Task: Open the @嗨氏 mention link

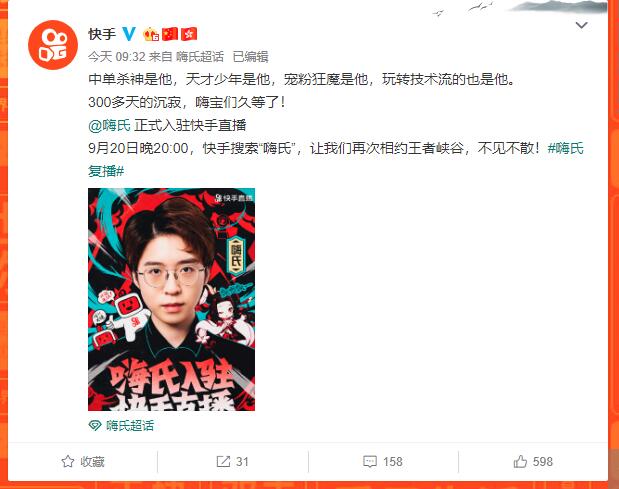Action: click(109, 126)
